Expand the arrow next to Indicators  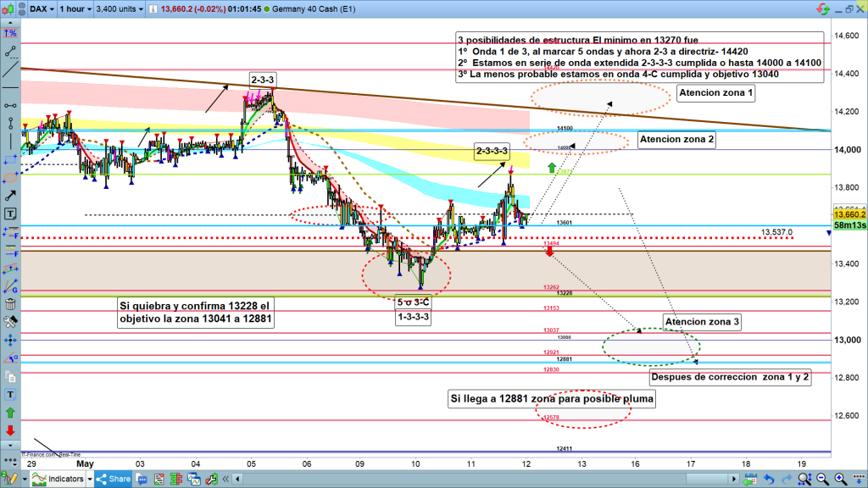pos(90,480)
